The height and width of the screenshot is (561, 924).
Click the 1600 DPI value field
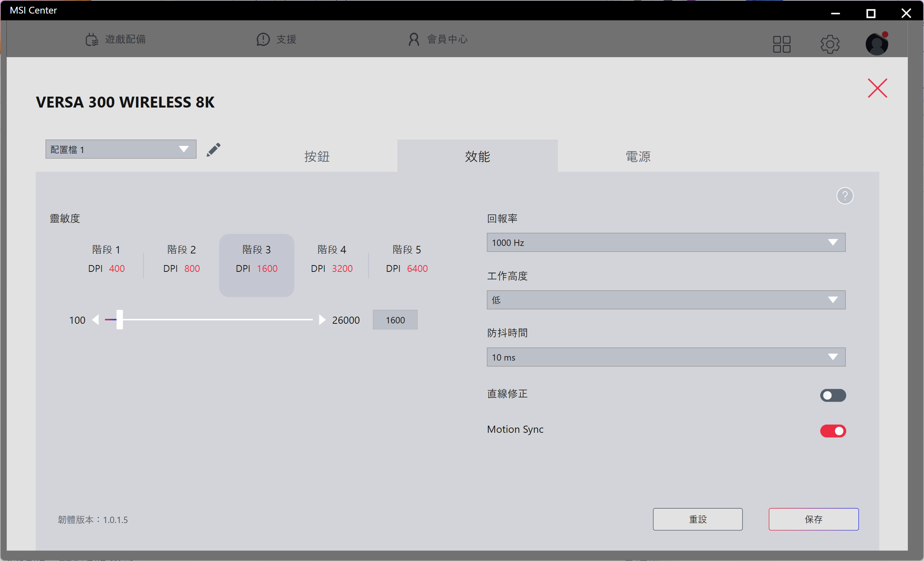395,320
